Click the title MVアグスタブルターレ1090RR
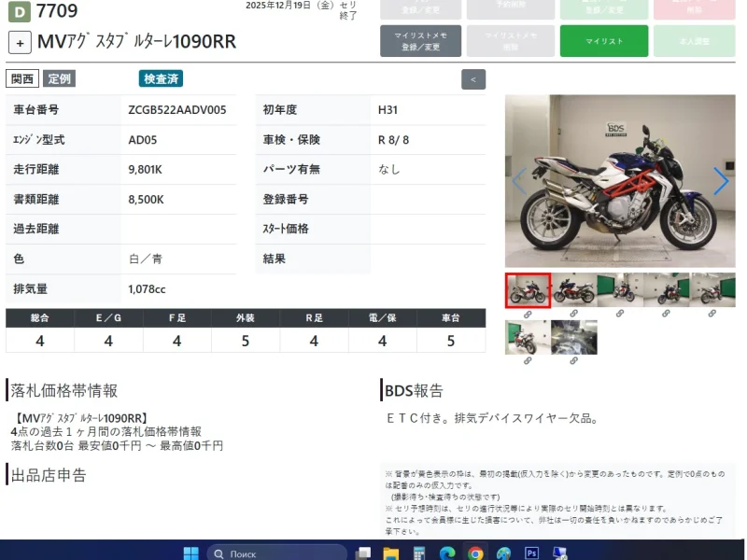Screen dimensions: 747x560 click(136, 41)
